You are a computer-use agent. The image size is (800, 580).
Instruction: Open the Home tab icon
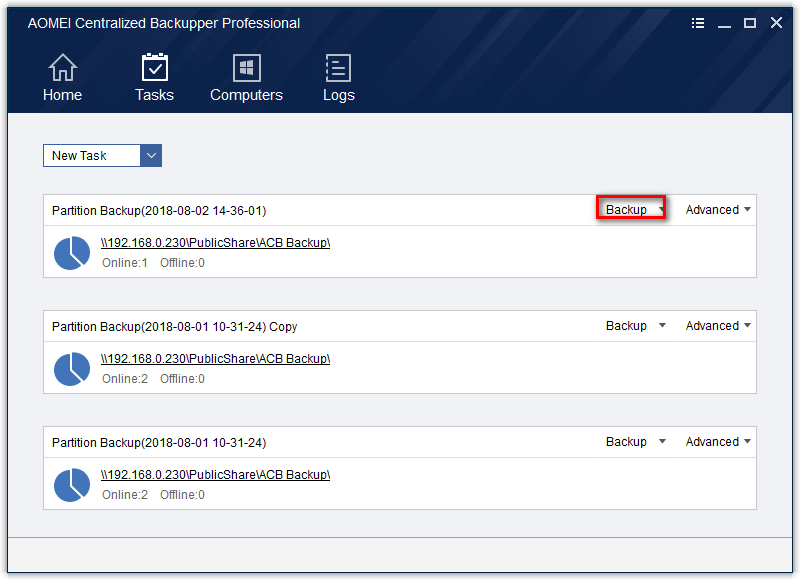click(x=63, y=68)
